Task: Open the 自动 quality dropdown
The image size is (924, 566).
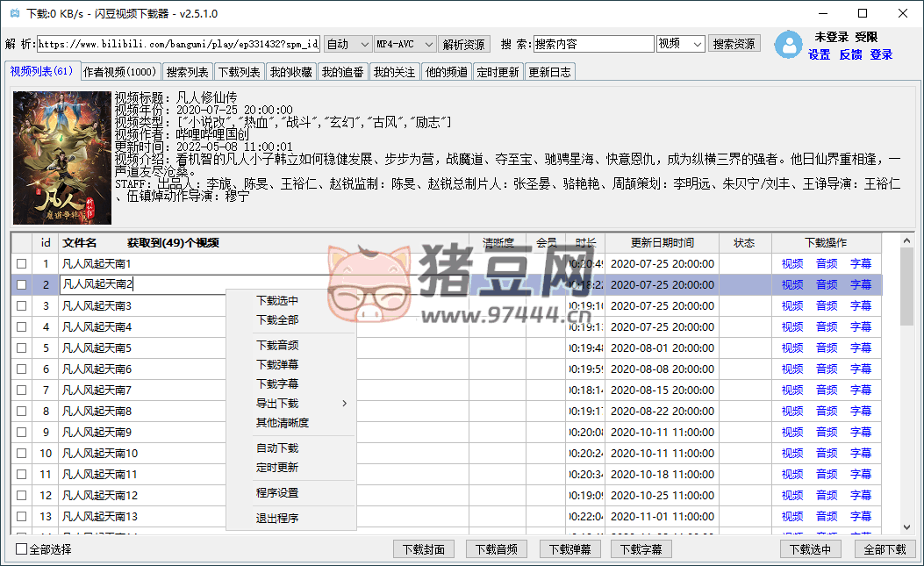Action: point(347,44)
